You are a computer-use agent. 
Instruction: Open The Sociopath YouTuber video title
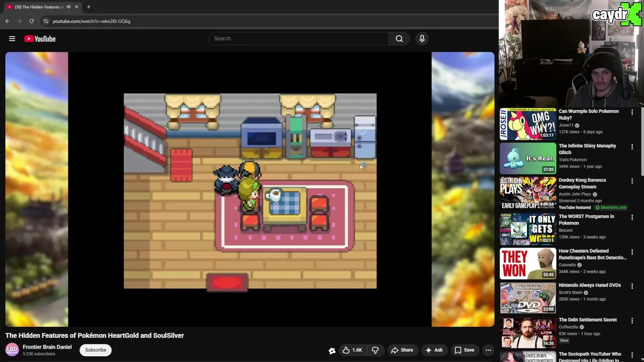coord(591,357)
